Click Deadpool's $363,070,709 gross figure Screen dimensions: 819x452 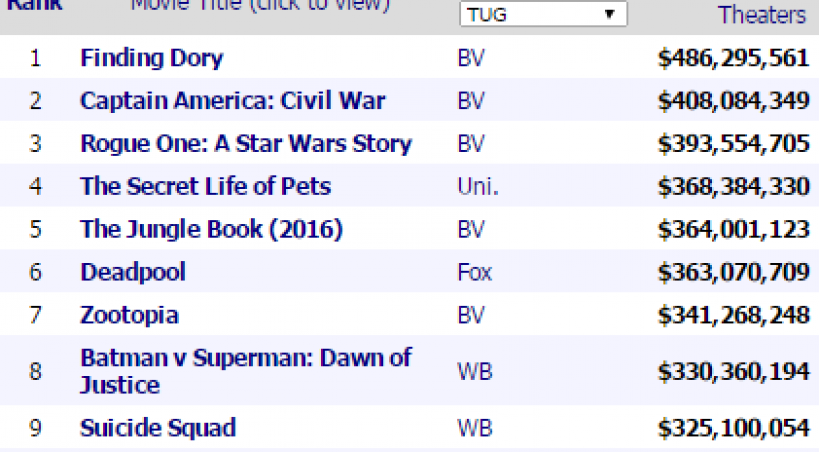pyautogui.click(x=733, y=272)
